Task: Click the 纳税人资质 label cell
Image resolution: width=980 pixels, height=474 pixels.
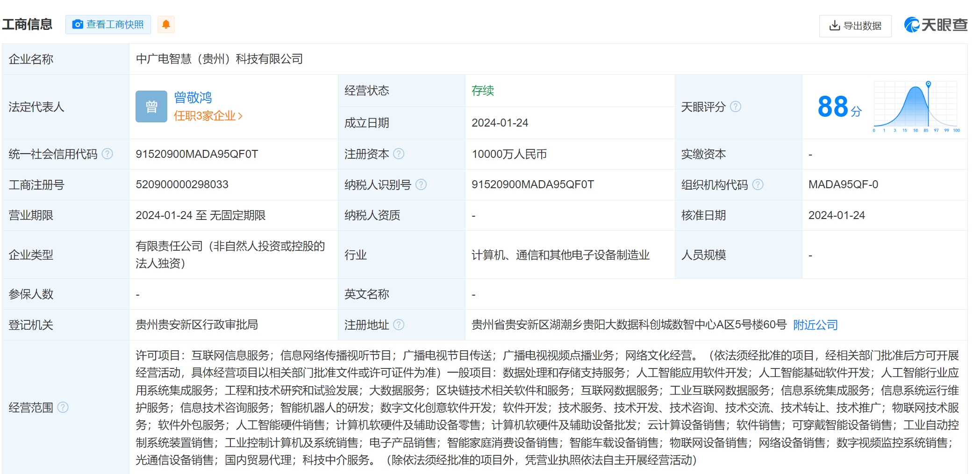Action: click(x=401, y=215)
